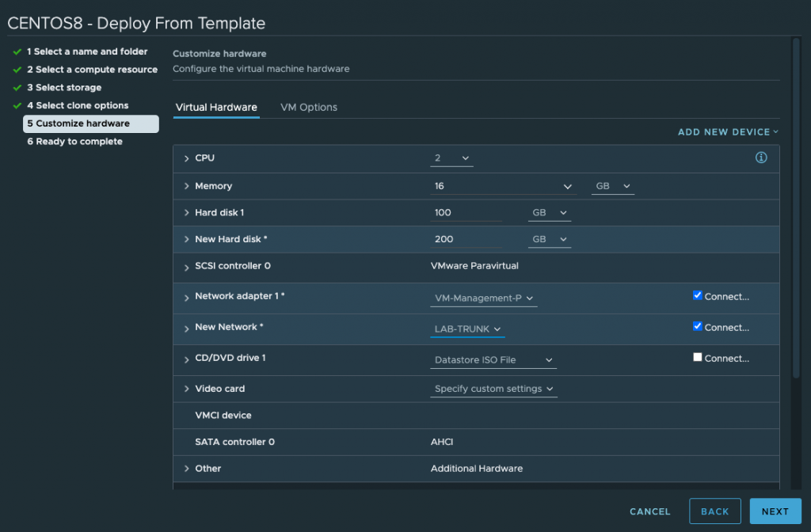Toggle Network adapter 1 Connect checkbox
Screen dimensions: 811x532
[x=697, y=295]
